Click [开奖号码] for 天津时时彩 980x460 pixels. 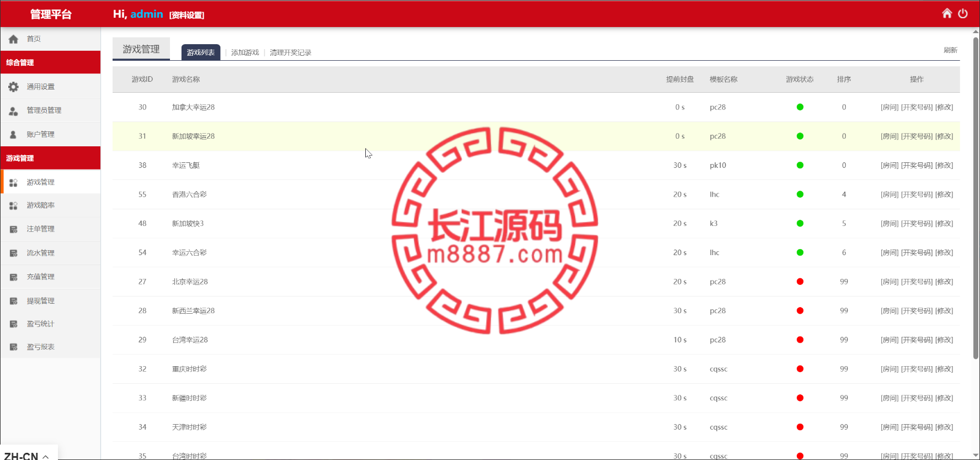pyautogui.click(x=917, y=427)
